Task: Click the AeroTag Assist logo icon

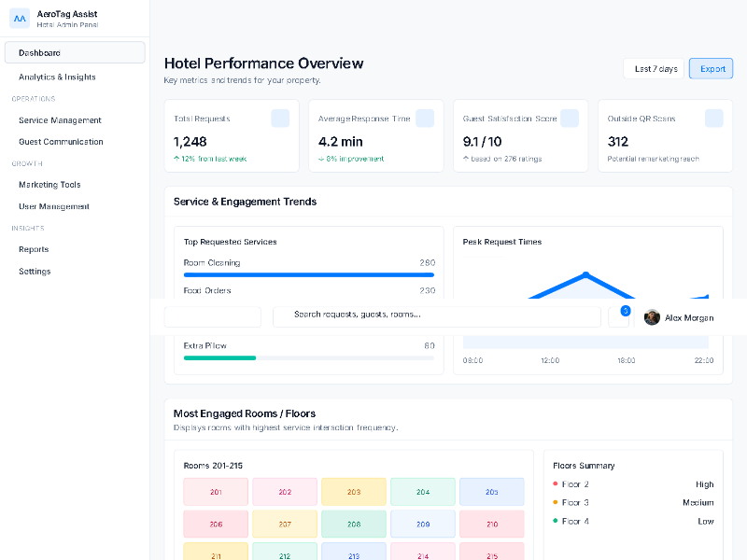Action: tap(20, 18)
